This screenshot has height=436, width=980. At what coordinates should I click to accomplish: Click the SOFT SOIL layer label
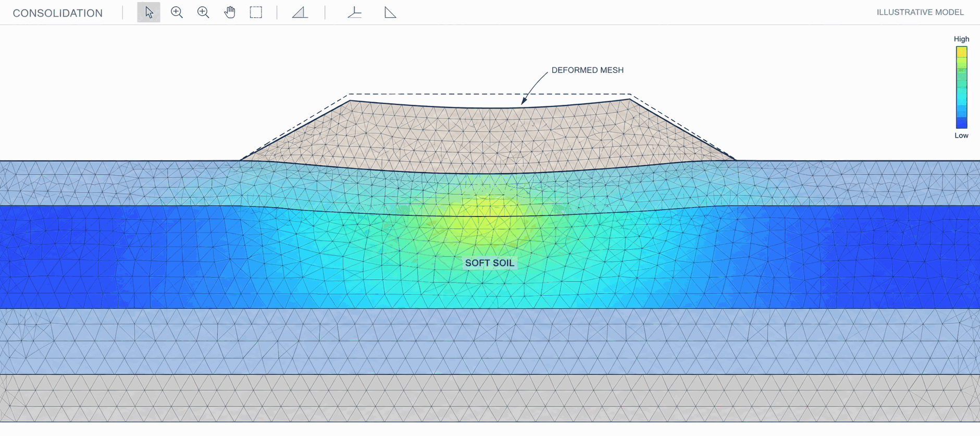490,263
